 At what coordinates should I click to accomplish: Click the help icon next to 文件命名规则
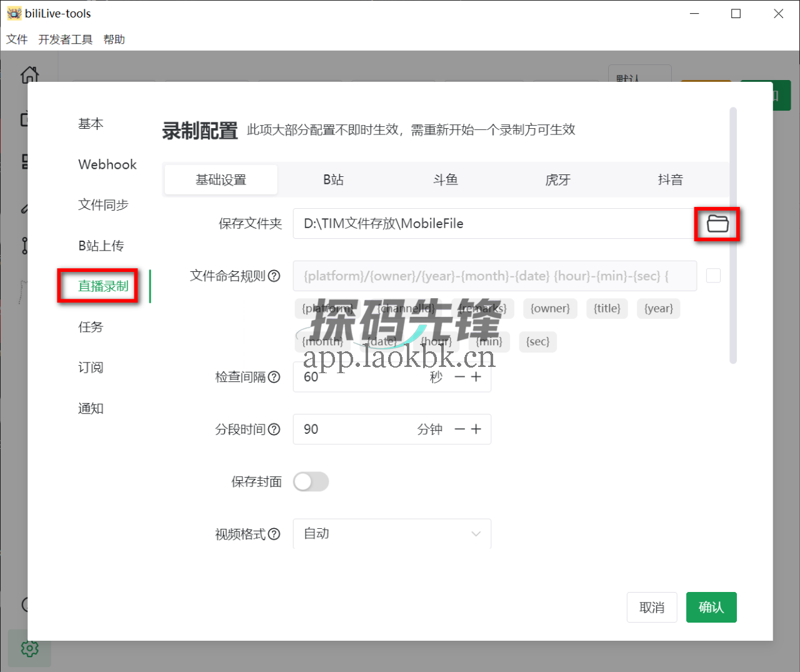point(274,276)
